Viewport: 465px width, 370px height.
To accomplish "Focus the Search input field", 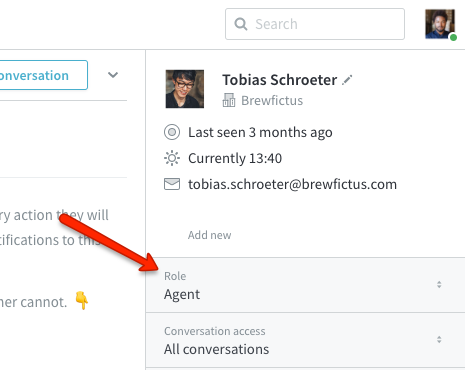I will pos(315,24).
